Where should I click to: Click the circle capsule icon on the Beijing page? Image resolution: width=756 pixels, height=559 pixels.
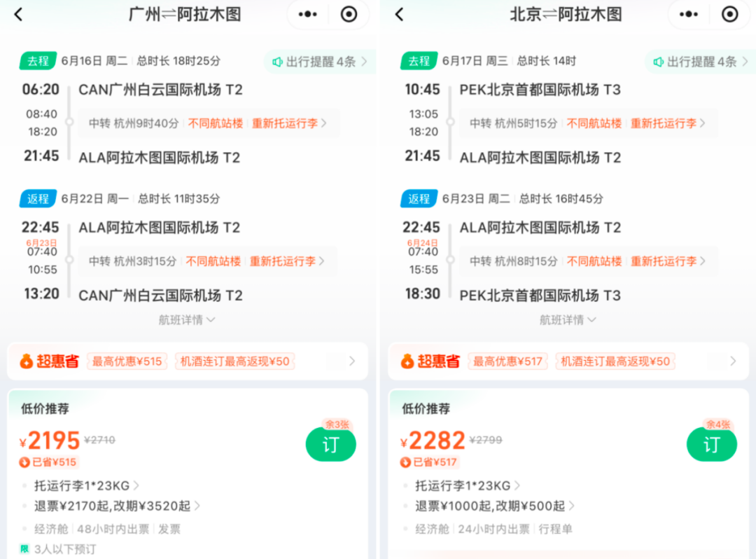tap(730, 14)
